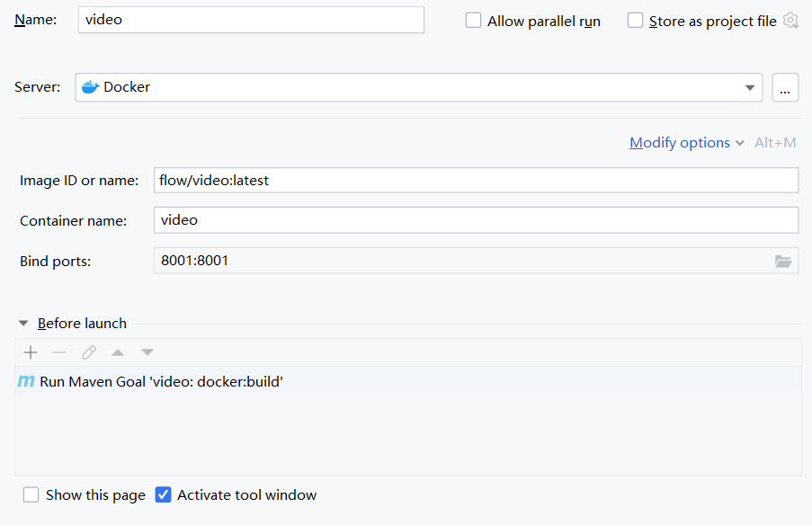Open the Server dropdown arrow

click(x=749, y=87)
